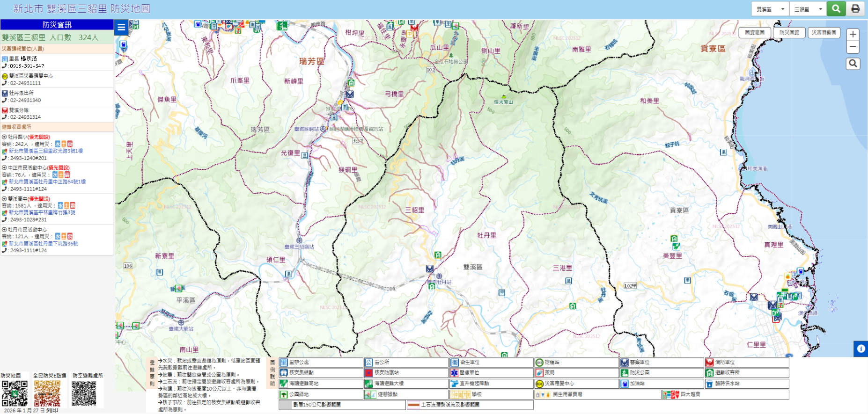
Task: Click the 災害通報單位(人員) section header
Action: pyautogui.click(x=57, y=49)
